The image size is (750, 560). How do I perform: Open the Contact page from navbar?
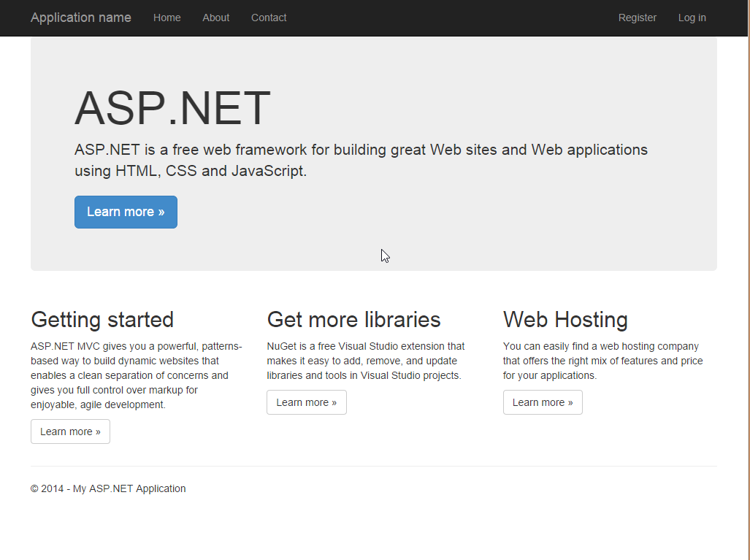[268, 18]
